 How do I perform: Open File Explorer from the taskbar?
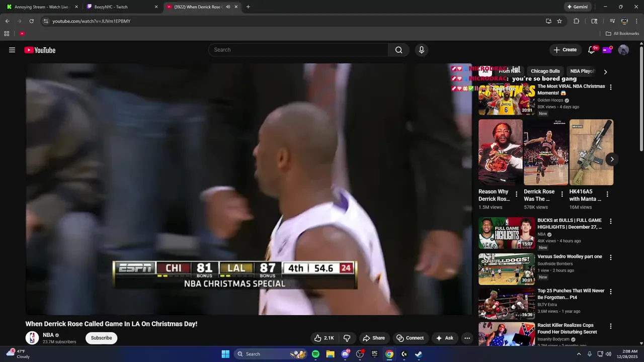(x=330, y=354)
